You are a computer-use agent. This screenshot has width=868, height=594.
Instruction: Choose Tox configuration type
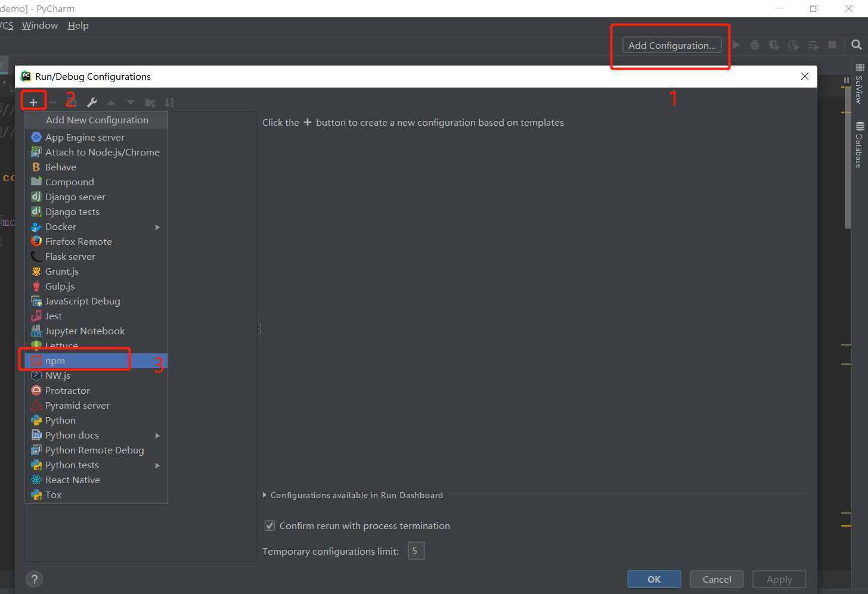tap(96, 495)
